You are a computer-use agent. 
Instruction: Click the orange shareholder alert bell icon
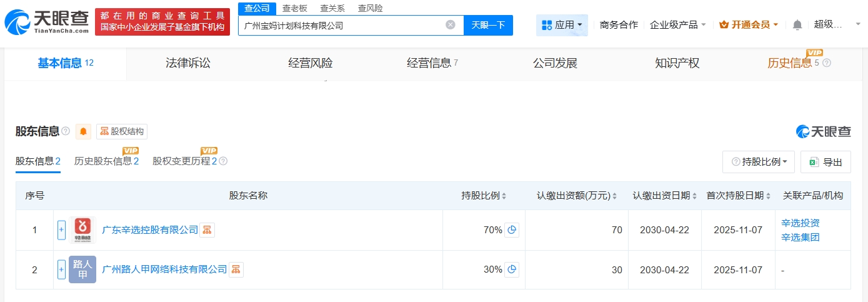[83, 131]
